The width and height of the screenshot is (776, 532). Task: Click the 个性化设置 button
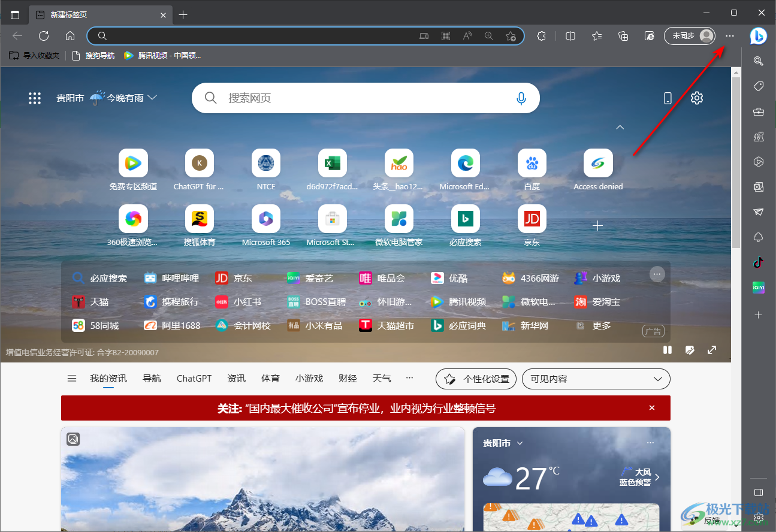[x=476, y=379]
